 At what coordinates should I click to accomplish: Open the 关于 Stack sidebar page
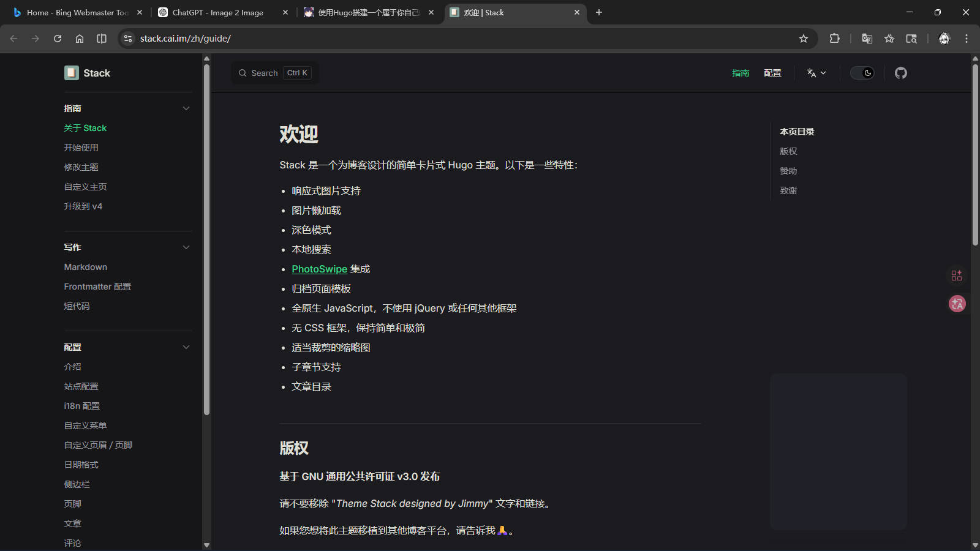pyautogui.click(x=85, y=128)
